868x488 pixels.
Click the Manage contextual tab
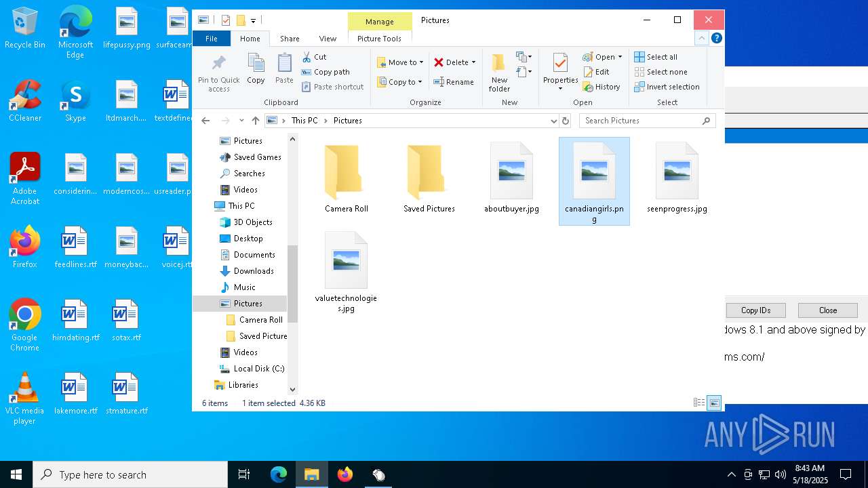click(x=379, y=22)
